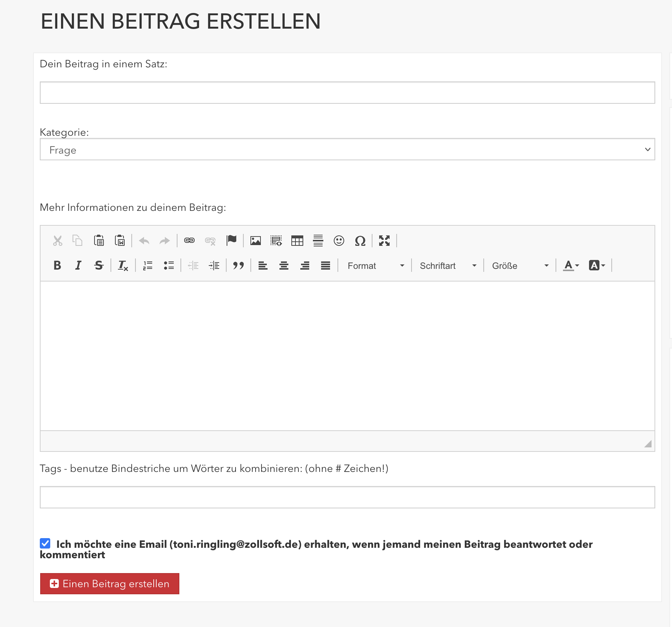Open the Größe size dropdown
Image resolution: width=672 pixels, height=627 pixels.
point(520,266)
